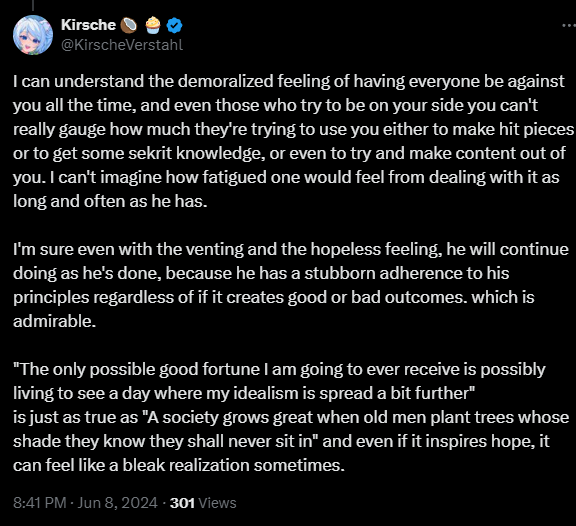Click the thread connector line above avatar

[33, 5]
